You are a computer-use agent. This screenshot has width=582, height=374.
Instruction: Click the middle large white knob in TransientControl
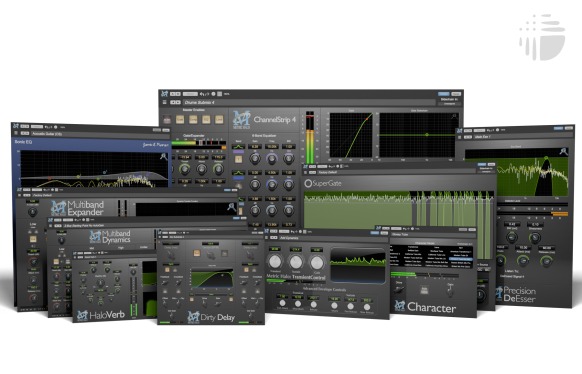(296, 262)
